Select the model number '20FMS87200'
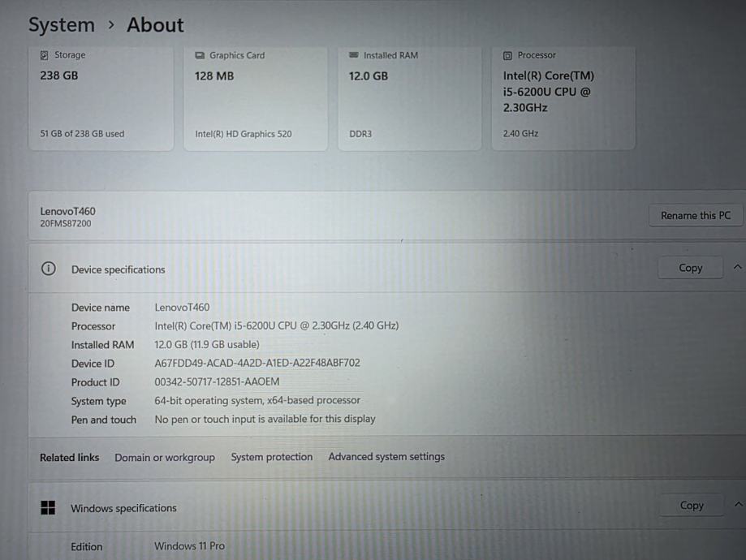Screen dimensions: 746x560 (65, 224)
